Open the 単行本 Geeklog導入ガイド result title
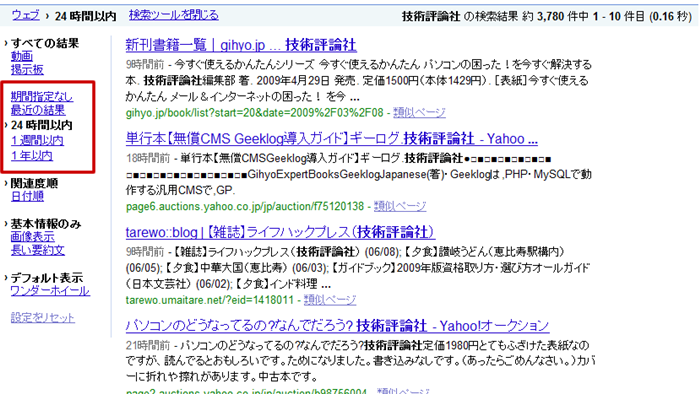Image resolution: width=700 pixels, height=394 pixels. tap(332, 139)
